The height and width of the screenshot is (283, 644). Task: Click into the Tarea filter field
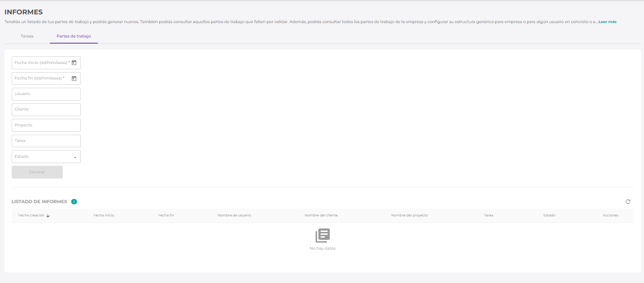[46, 141]
